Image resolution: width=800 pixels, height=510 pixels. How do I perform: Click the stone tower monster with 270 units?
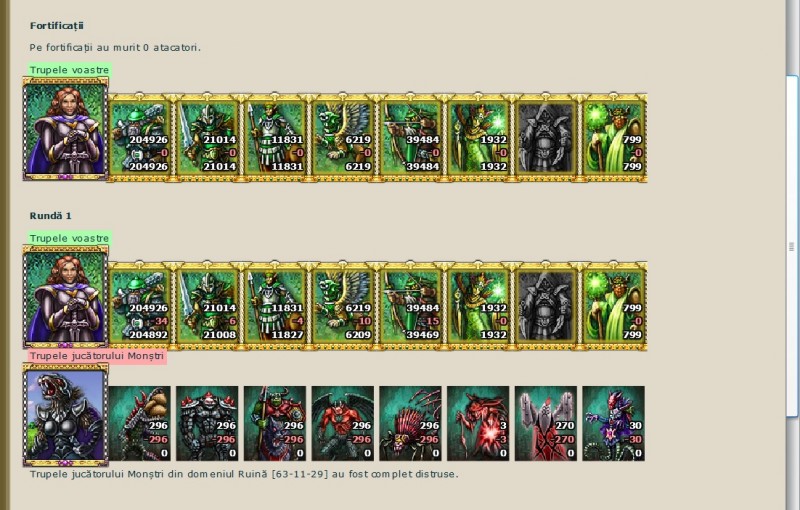[x=545, y=423]
